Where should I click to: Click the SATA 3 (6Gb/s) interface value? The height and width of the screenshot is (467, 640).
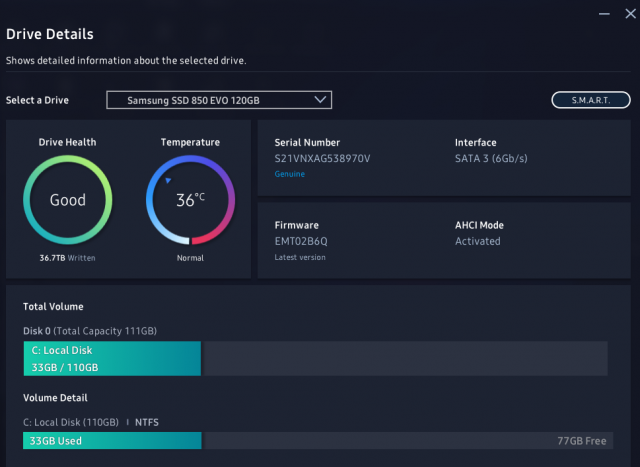pos(491,159)
